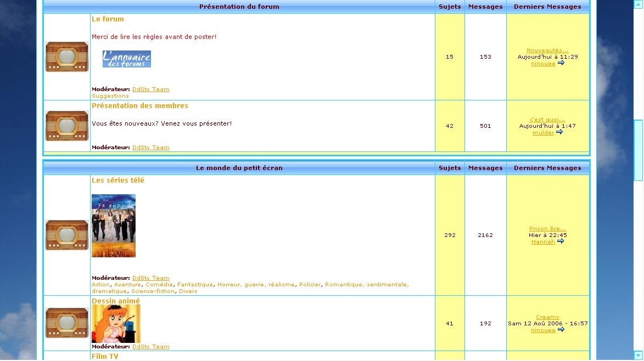Click the scrollbar down arrow
This screenshot has height=361, width=644.
click(x=639, y=356)
